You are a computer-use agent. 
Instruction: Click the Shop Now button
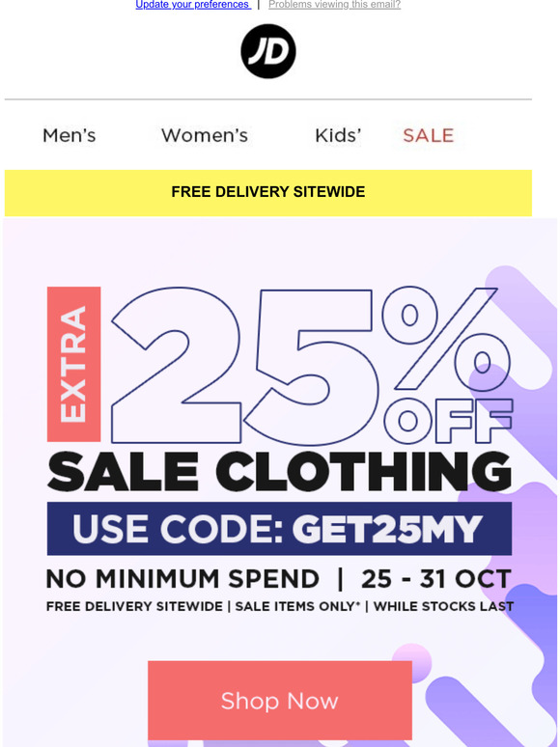pyautogui.click(x=280, y=701)
